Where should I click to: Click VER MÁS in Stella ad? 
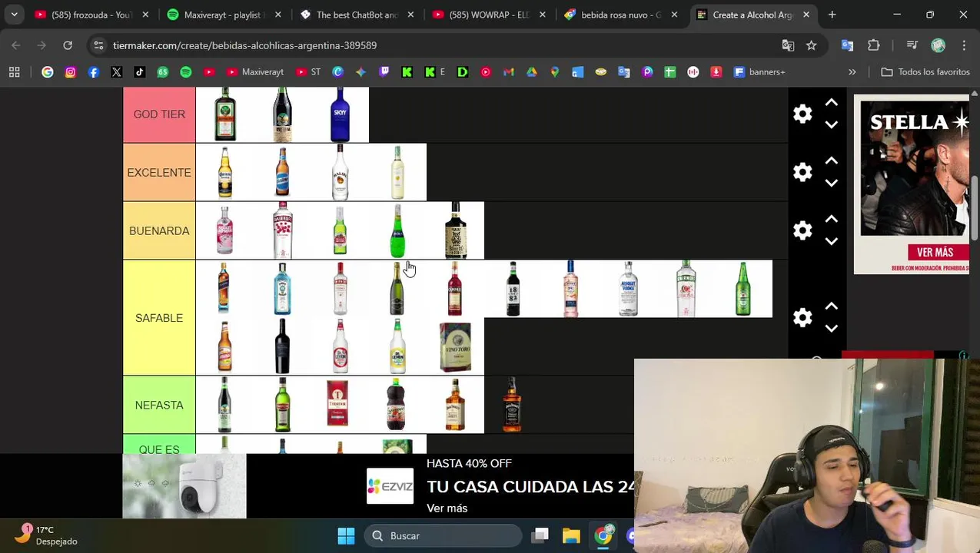935,252
